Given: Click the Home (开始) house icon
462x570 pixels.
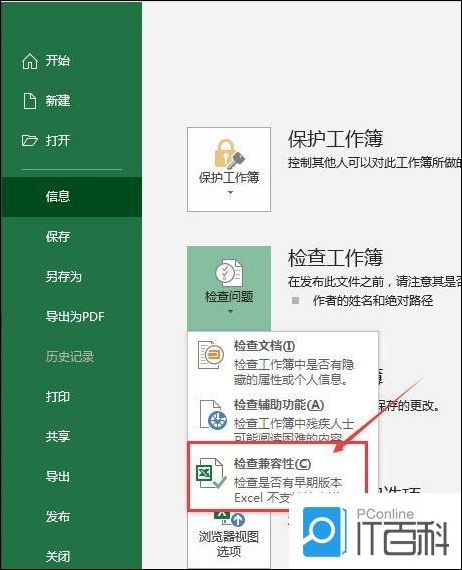Looking at the screenshot, I should click(30, 61).
